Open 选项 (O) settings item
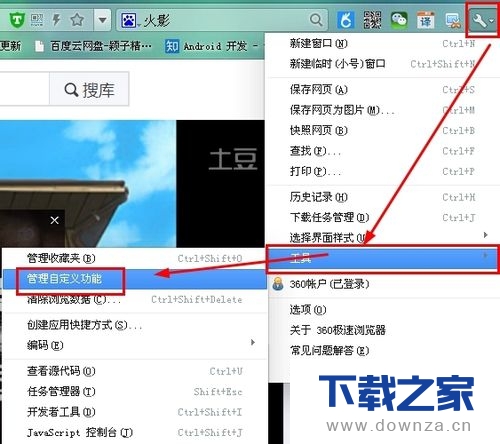Screen dimensions: 500x444 [x=383, y=310]
